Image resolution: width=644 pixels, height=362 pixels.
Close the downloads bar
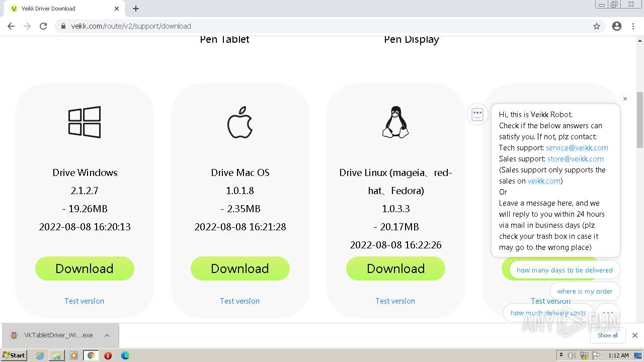pos(635,335)
